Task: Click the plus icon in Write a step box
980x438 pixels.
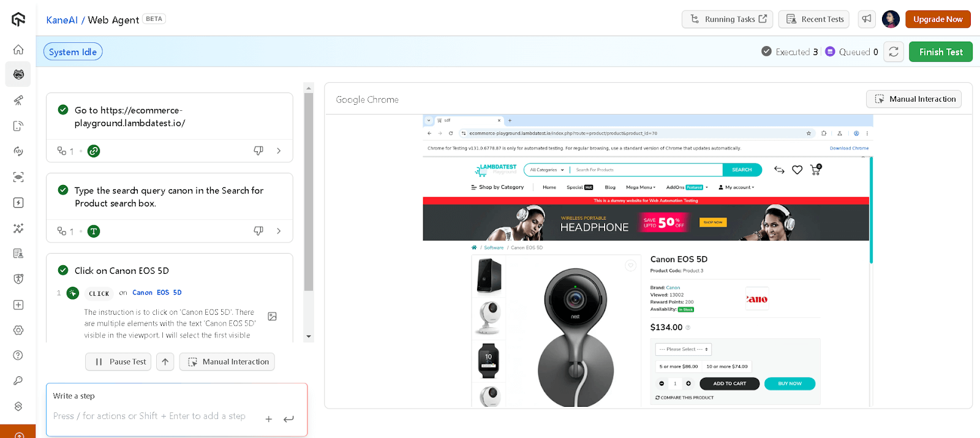Action: [268, 419]
